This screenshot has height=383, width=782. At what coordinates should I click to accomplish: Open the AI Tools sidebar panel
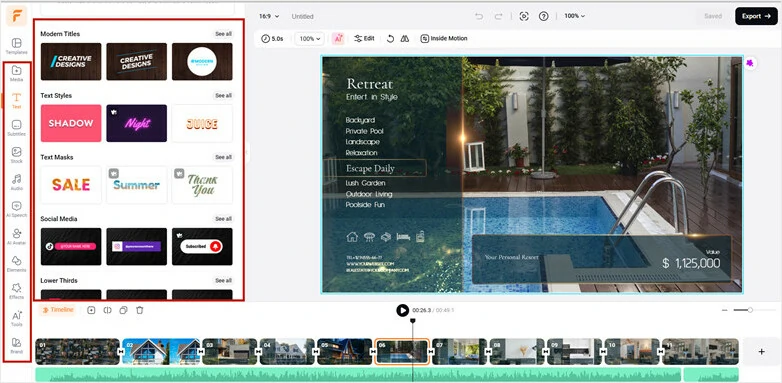[x=16, y=318]
